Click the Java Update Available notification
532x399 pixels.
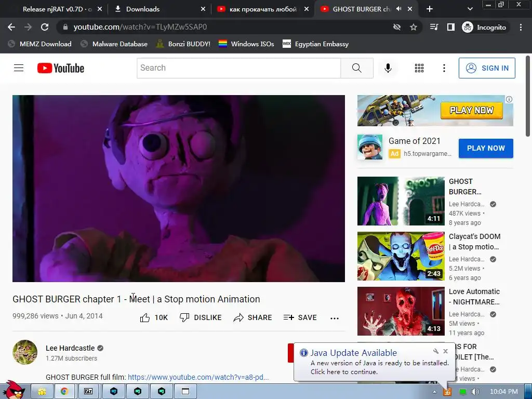[374, 362]
